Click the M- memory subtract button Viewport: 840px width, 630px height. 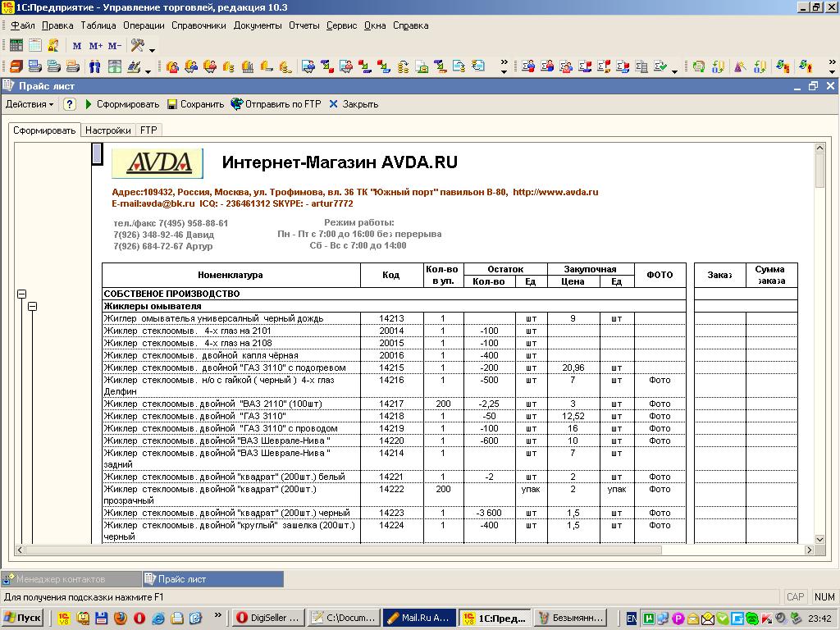(x=115, y=46)
